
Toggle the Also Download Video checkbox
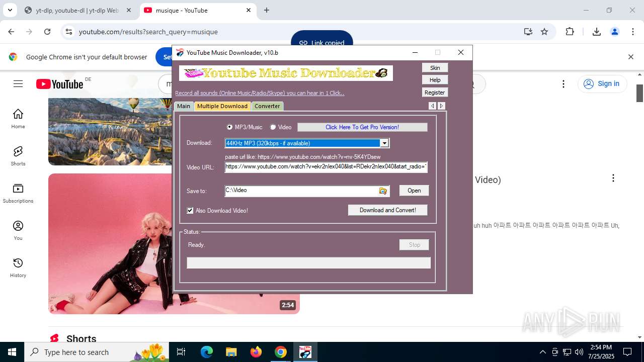(190, 211)
